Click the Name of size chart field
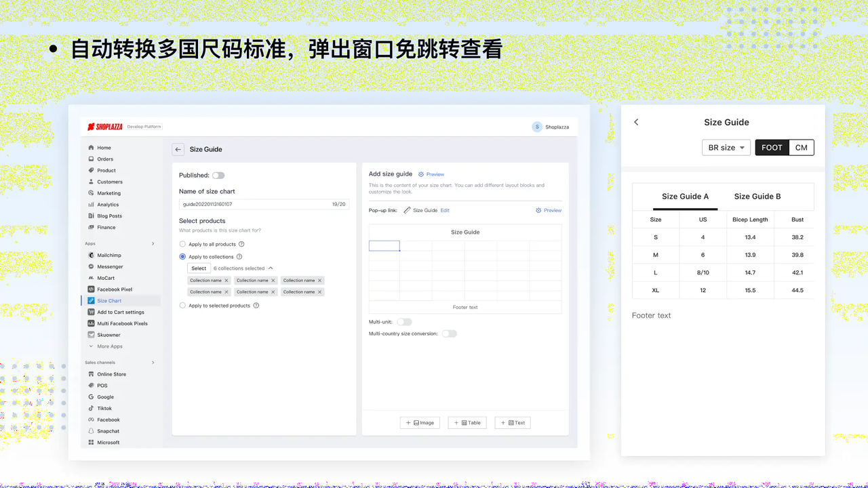 pyautogui.click(x=264, y=204)
